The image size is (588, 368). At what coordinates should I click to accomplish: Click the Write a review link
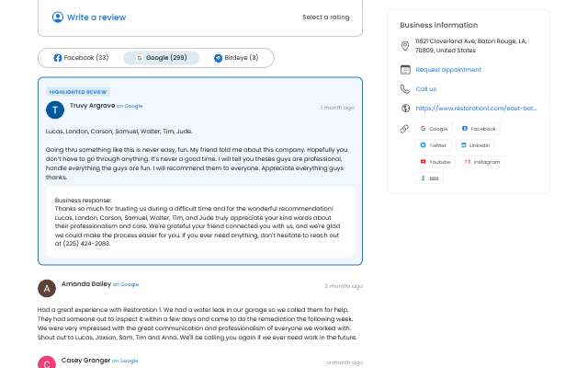pos(96,17)
